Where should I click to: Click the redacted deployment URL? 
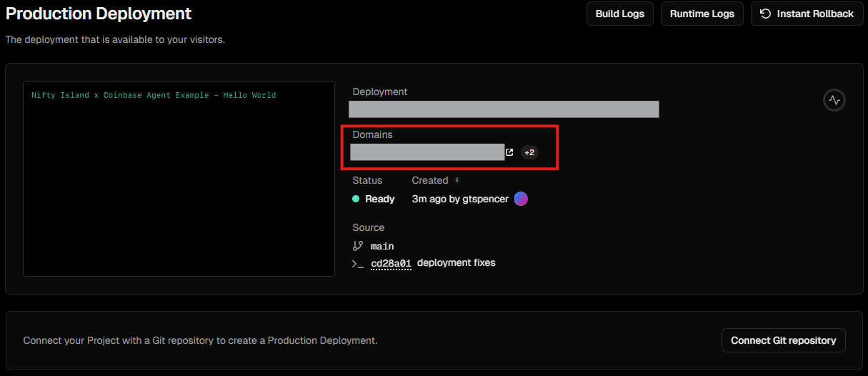[x=503, y=109]
